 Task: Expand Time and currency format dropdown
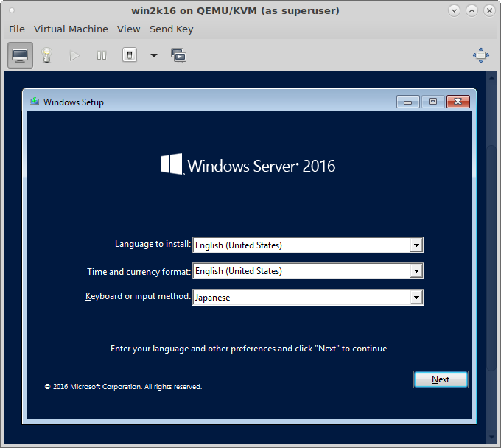click(417, 271)
